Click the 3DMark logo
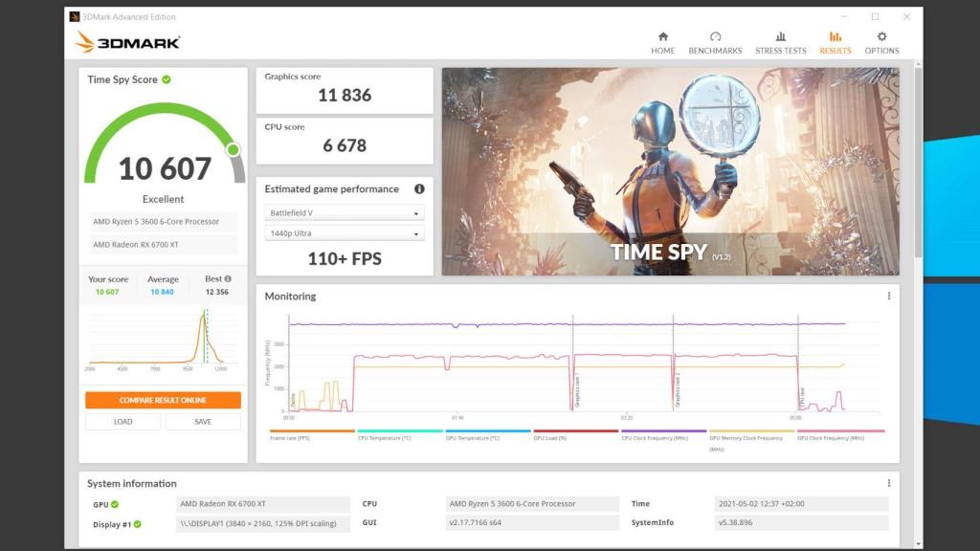The height and width of the screenshot is (551, 980). [x=127, y=42]
